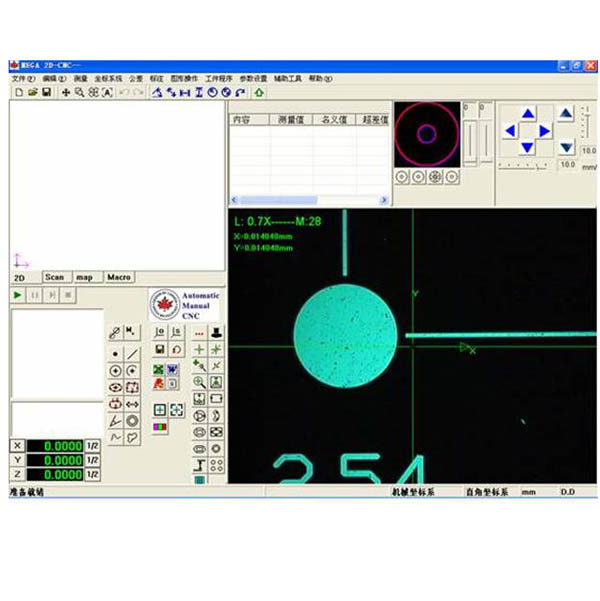Toggle the Z axis 1/2 button
The image size is (600, 601).
[92, 474]
